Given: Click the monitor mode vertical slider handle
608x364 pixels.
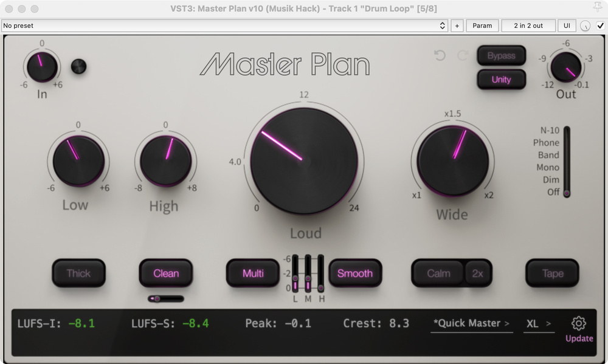Looking at the screenshot, I should point(567,193).
